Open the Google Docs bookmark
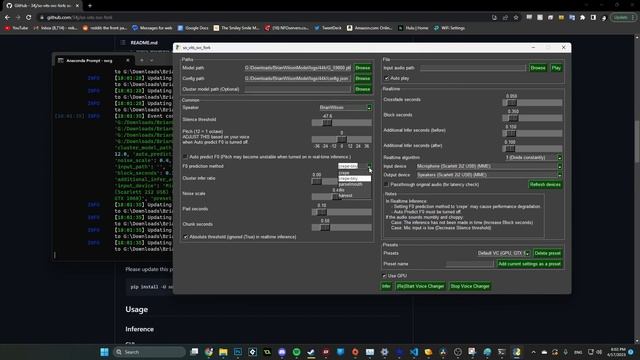The width and height of the screenshot is (640, 360). tap(193, 28)
